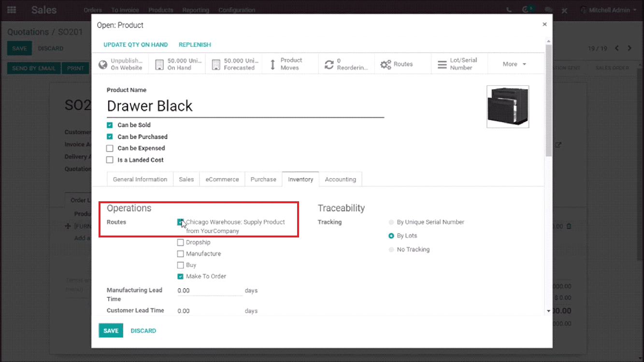
Task: Click the Quotations breadcrumb link
Action: (28, 32)
